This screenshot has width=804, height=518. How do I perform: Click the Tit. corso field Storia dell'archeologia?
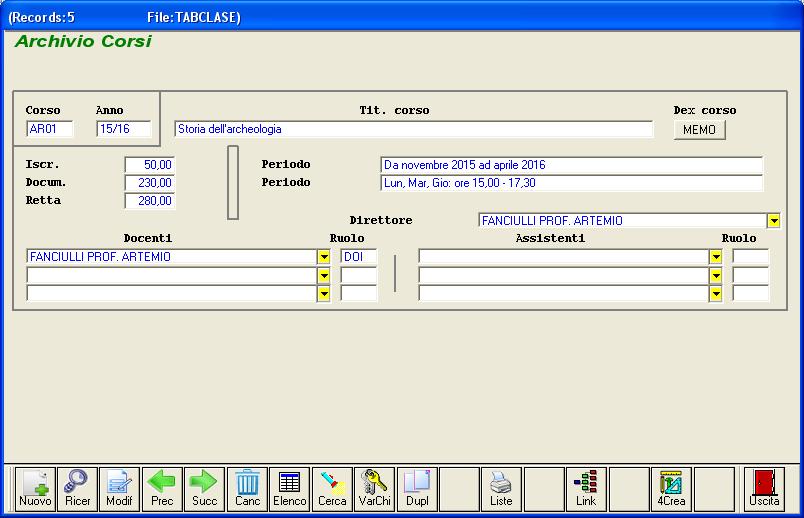coord(414,129)
